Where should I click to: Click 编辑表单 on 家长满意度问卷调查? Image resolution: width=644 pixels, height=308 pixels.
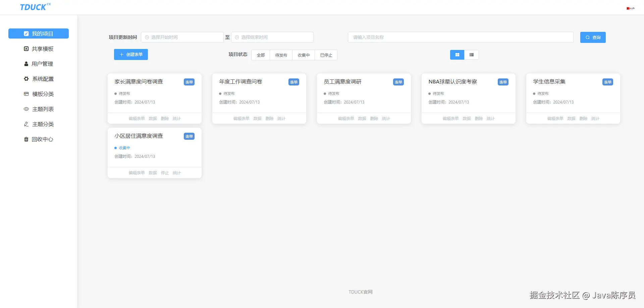click(x=137, y=119)
